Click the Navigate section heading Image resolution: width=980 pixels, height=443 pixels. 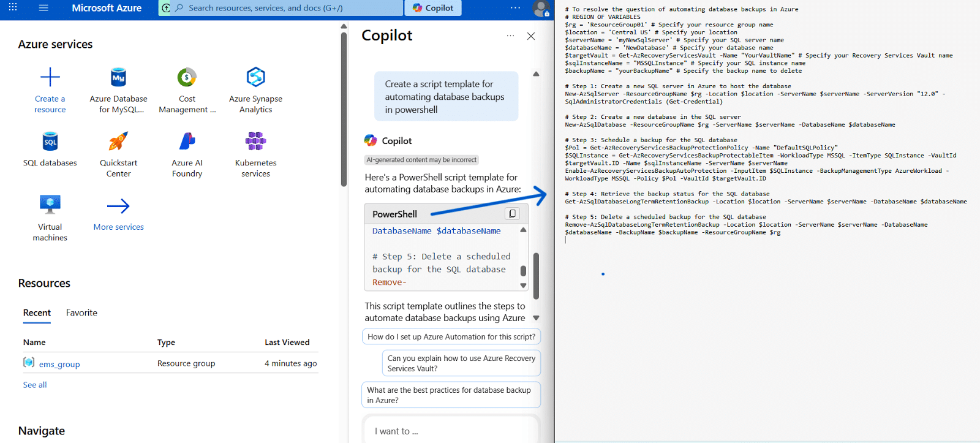42,431
